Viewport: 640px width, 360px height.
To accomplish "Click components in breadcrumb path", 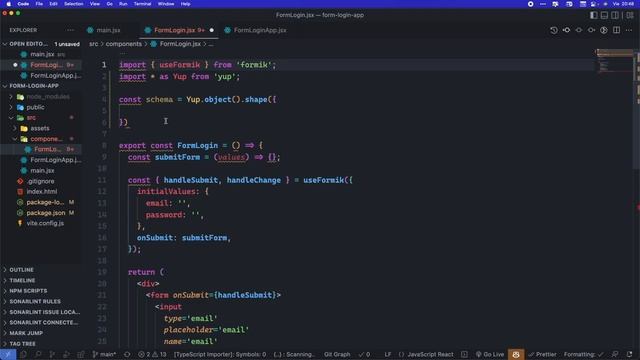I will 124,44.
